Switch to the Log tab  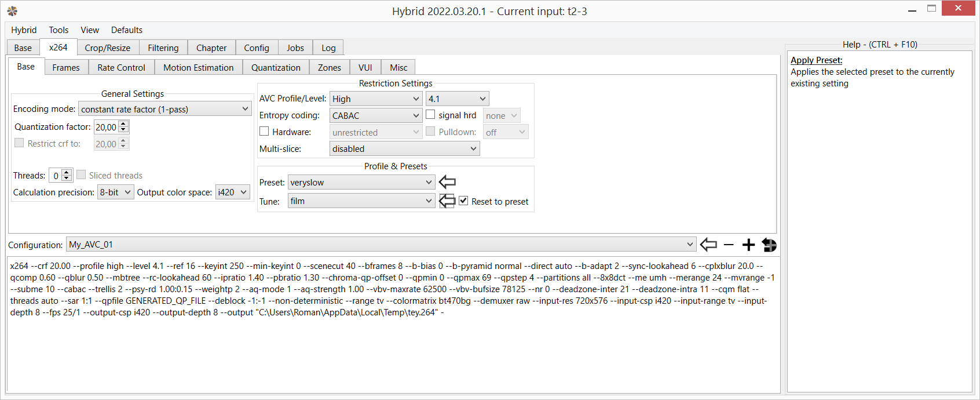[x=328, y=48]
